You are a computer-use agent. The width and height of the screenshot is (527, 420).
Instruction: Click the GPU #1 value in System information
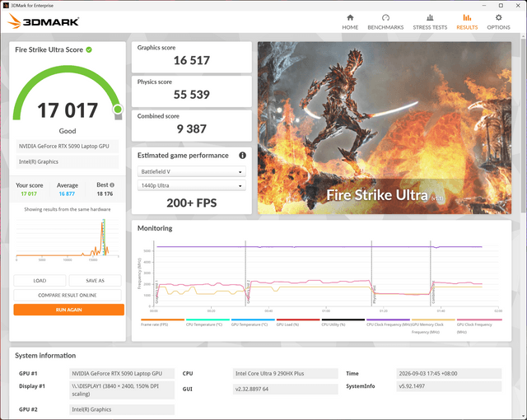pyautogui.click(x=122, y=374)
